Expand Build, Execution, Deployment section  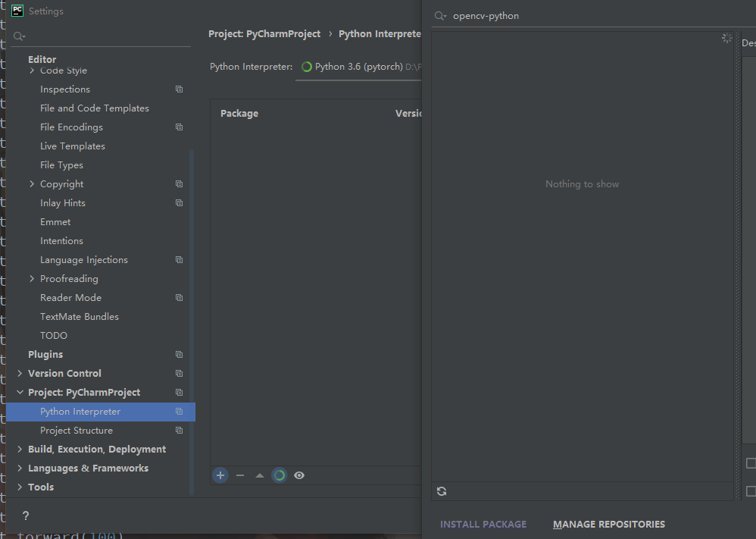[x=20, y=449]
